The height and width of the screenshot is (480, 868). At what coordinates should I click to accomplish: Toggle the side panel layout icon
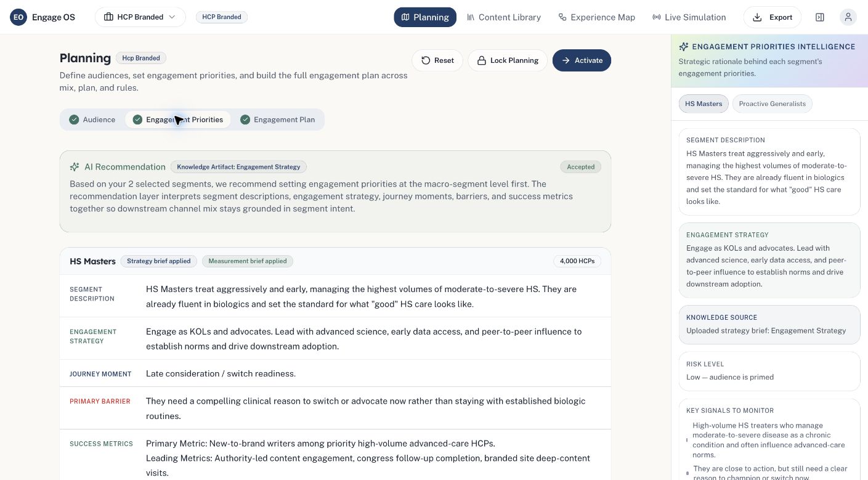click(820, 17)
